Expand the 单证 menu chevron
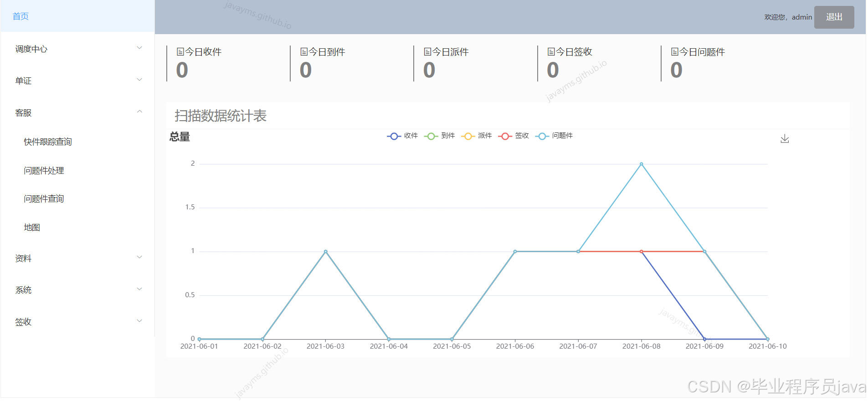This screenshot has width=868, height=401. point(140,80)
